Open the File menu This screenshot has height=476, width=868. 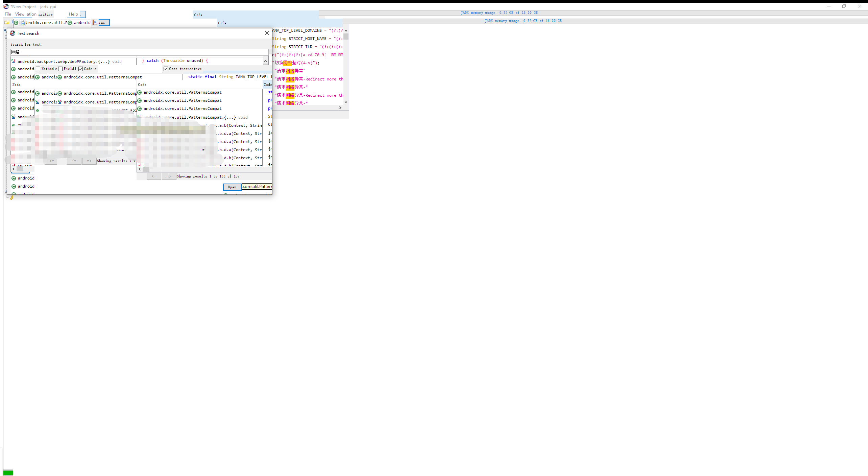coord(8,14)
